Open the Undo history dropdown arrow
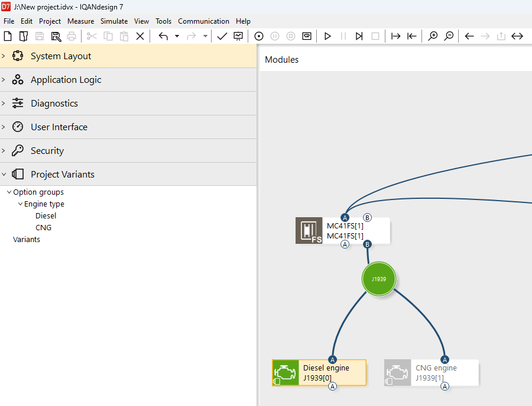 (177, 36)
